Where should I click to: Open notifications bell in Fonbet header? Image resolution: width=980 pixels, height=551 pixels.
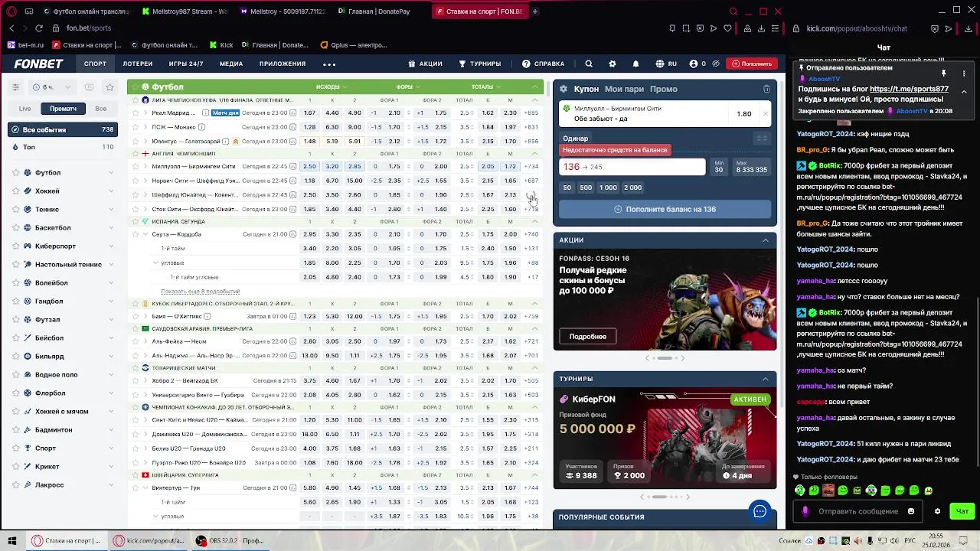tap(635, 64)
